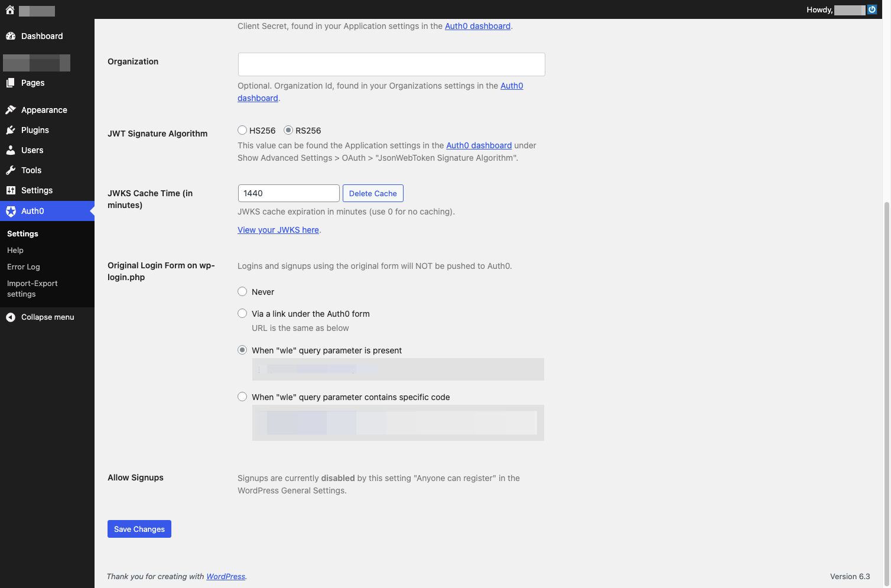Click the home icon in admin bar

[x=10, y=10]
